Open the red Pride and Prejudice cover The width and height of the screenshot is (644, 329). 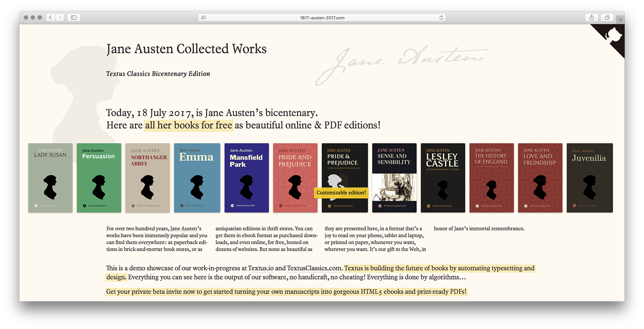[295, 178]
